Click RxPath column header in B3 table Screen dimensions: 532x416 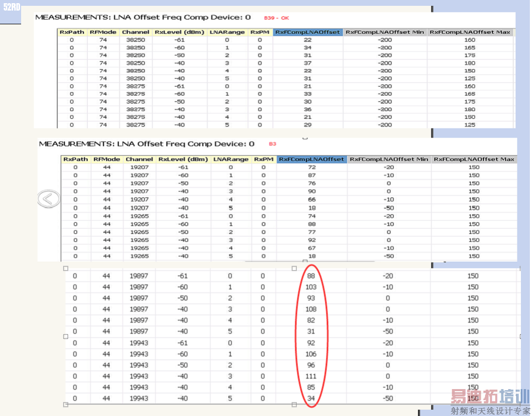click(x=75, y=159)
